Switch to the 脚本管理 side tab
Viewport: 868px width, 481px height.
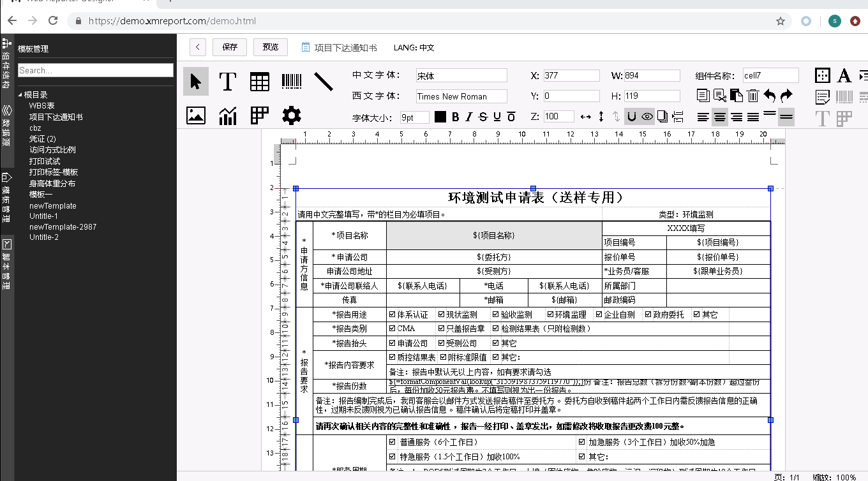point(7,264)
